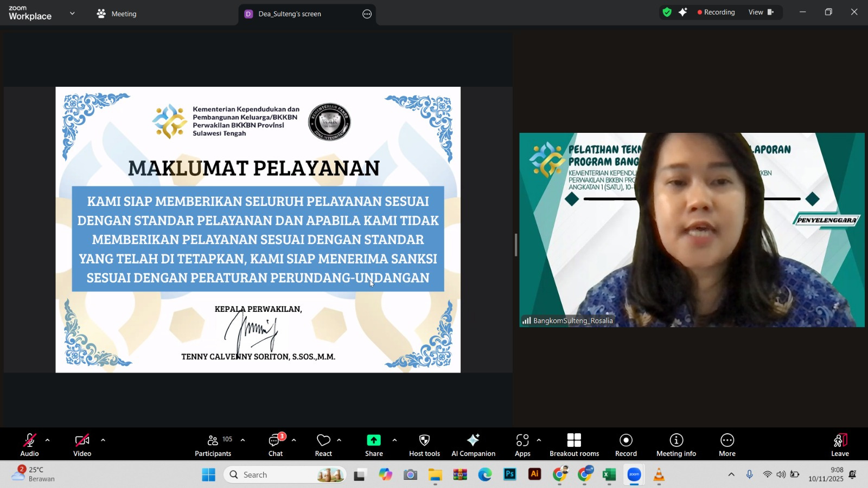Viewport: 868px width, 488px height.
Task: Expand the video options caret
Action: pos(103,440)
